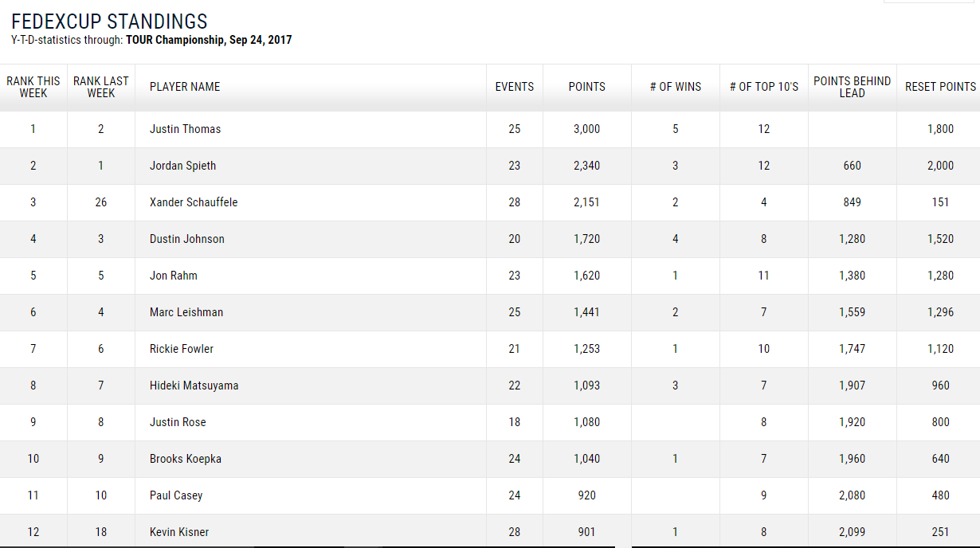
Task: Select Paul Casey player name
Action: (x=176, y=495)
